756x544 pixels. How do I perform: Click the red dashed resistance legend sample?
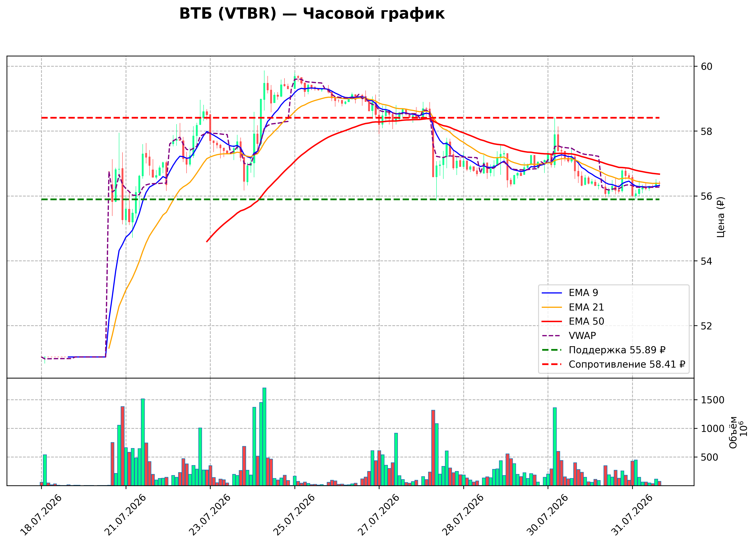552,365
